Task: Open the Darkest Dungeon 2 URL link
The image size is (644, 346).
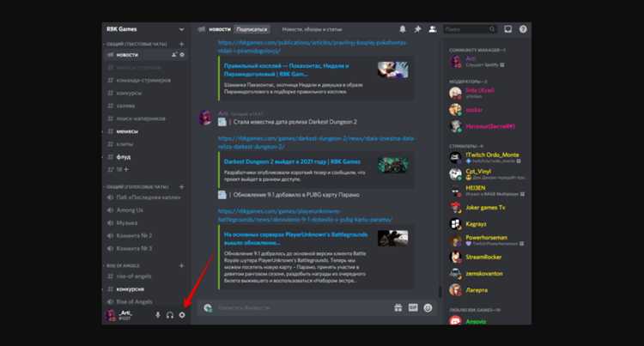Action: 316,143
